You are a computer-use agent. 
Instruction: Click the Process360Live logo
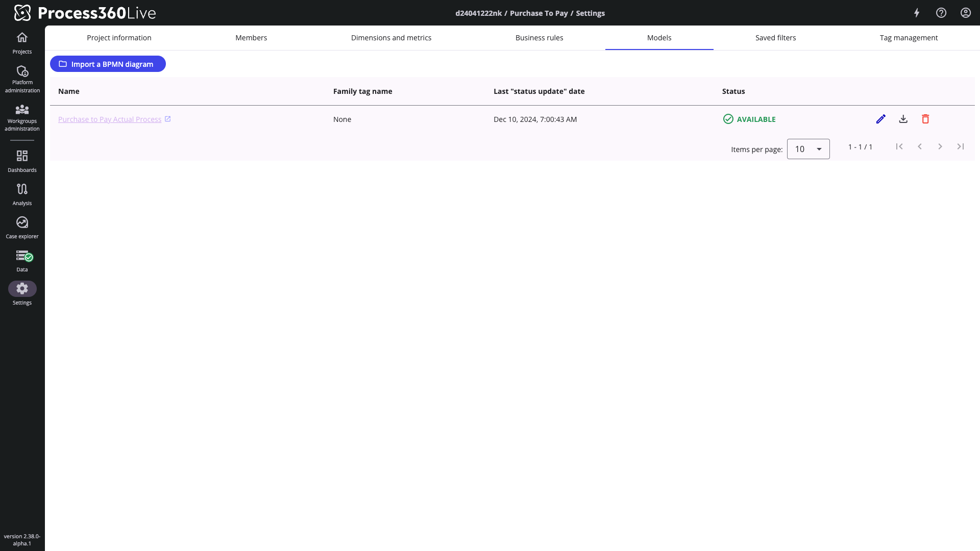pyautogui.click(x=85, y=13)
